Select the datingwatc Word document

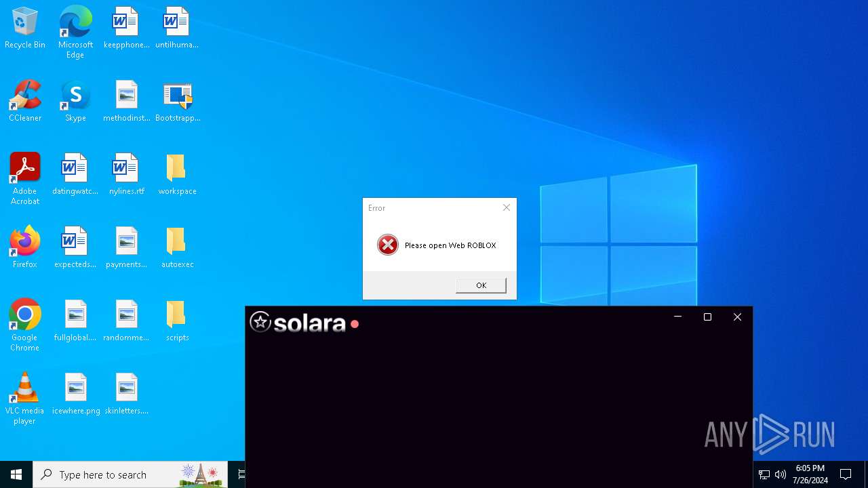point(75,175)
